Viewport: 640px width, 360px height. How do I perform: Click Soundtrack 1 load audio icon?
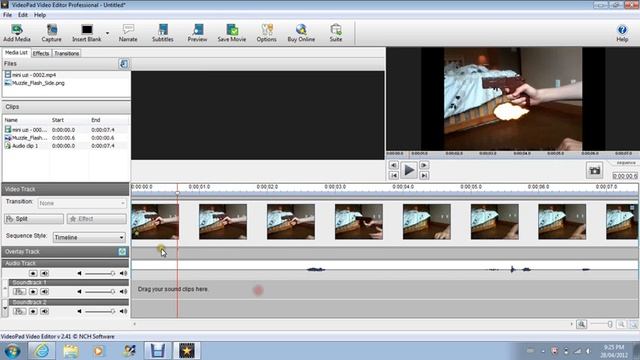tap(19, 291)
